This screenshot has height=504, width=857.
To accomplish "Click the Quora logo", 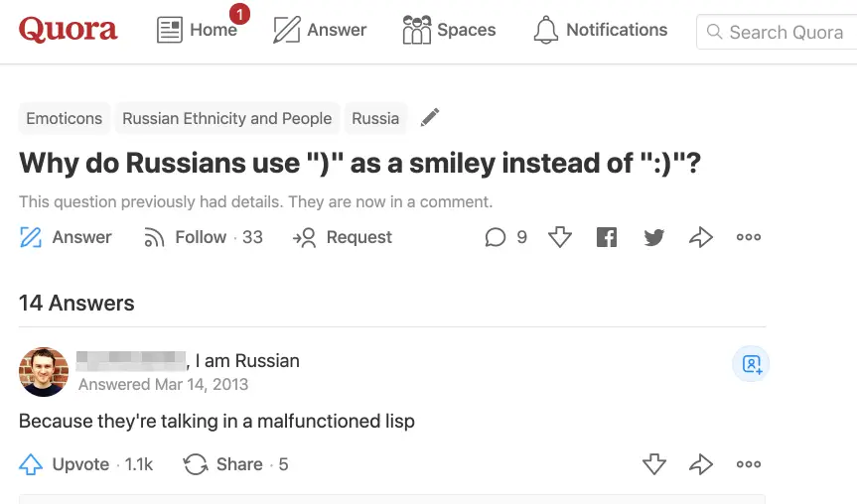I will pyautogui.click(x=68, y=30).
